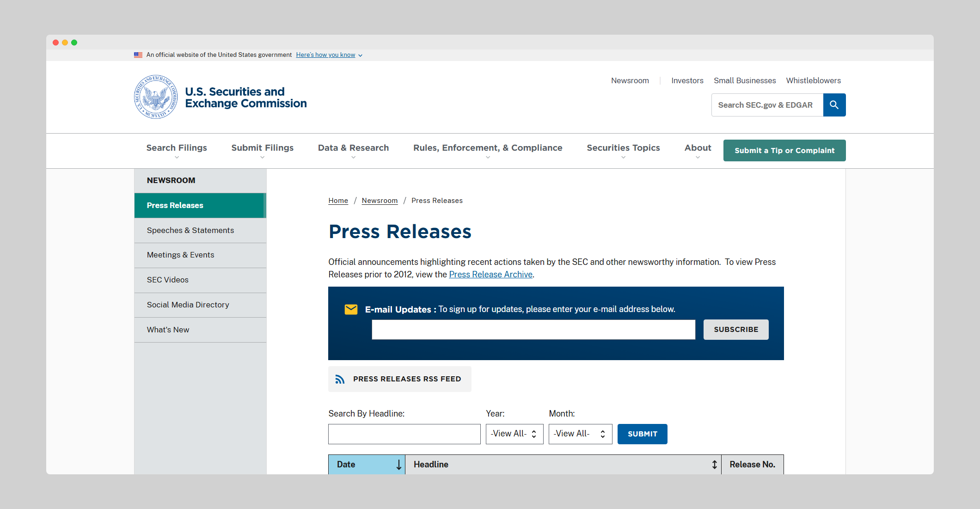Click the Search SEC.gov & EDGAR field
The height and width of the screenshot is (509, 980).
tap(767, 105)
